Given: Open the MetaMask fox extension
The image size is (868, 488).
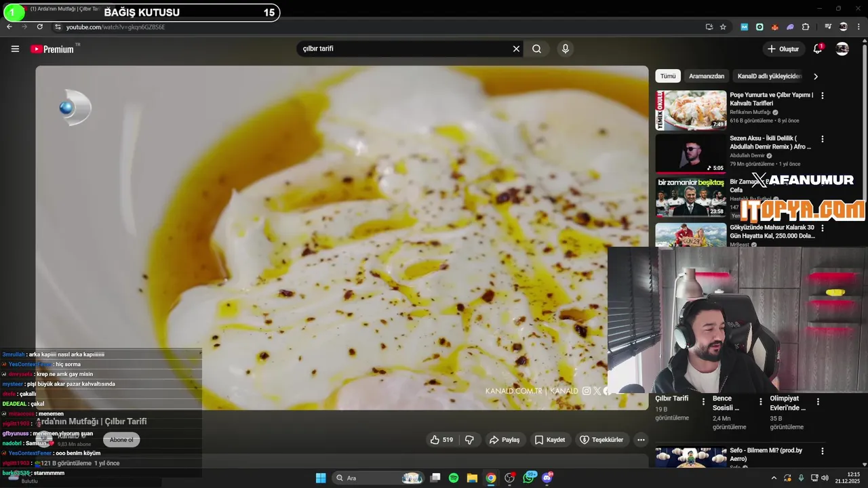Looking at the screenshot, I should [775, 27].
